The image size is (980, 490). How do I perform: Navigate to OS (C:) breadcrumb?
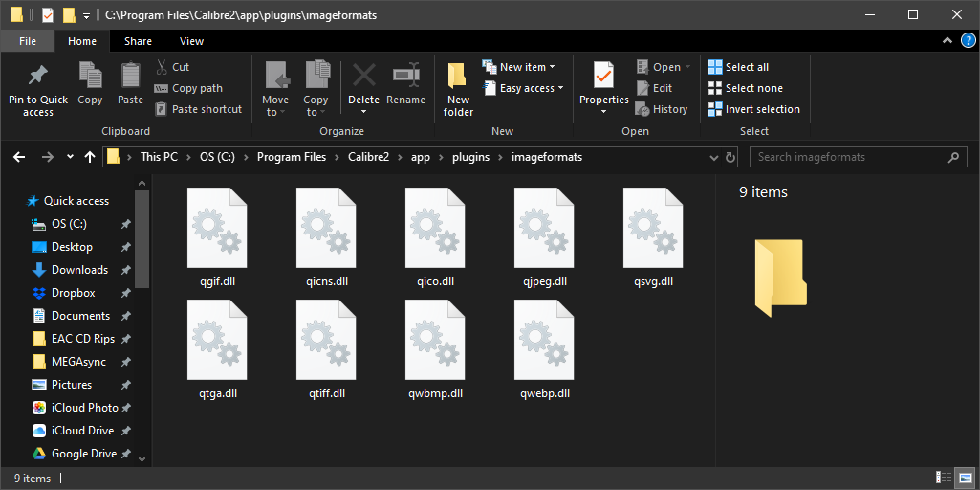click(x=217, y=157)
